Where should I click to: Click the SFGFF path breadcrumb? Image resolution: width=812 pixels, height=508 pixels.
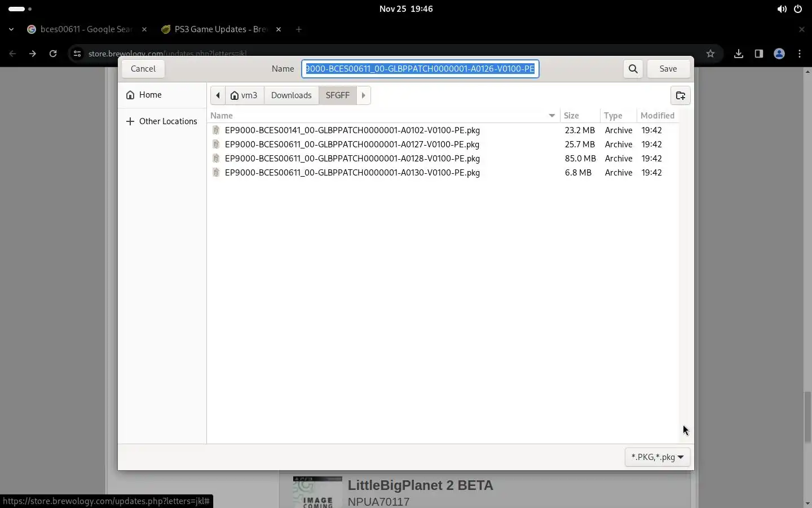point(338,95)
